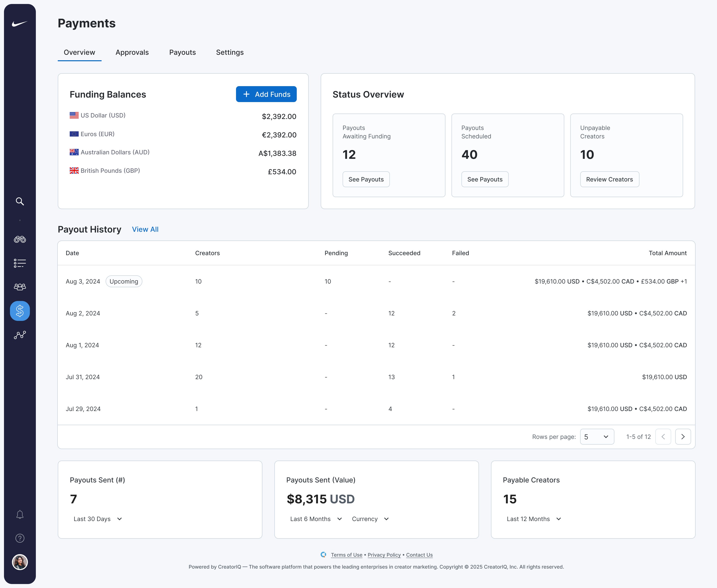Image resolution: width=717 pixels, height=588 pixels.
Task: Click the search magnifier icon in sidebar
Action: click(20, 202)
